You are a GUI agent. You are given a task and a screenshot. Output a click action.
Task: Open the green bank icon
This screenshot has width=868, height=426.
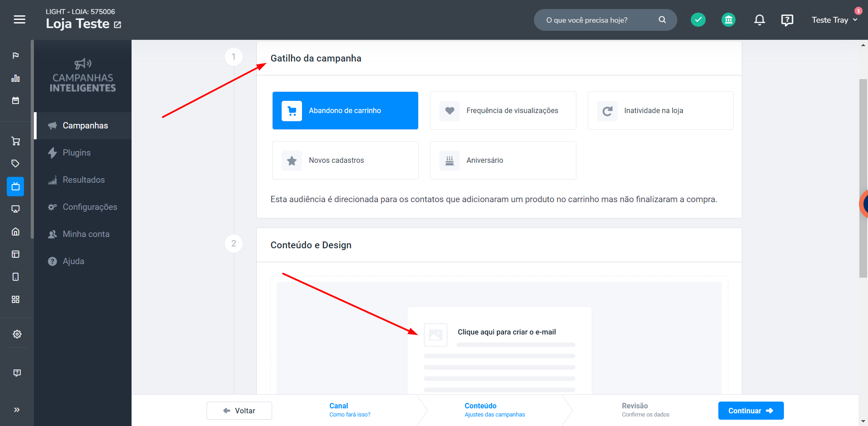pos(728,19)
